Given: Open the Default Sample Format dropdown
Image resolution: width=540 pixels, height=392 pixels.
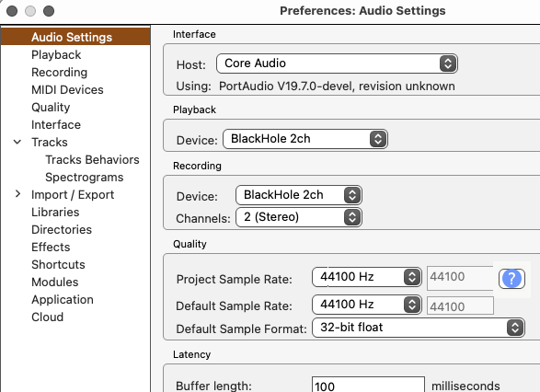Looking at the screenshot, I should (x=418, y=328).
